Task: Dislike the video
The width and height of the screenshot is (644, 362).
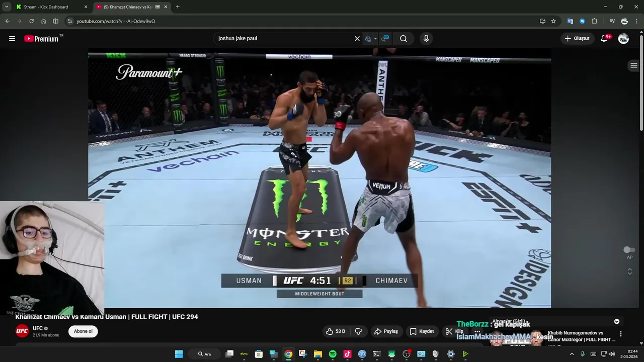Action: click(x=358, y=331)
